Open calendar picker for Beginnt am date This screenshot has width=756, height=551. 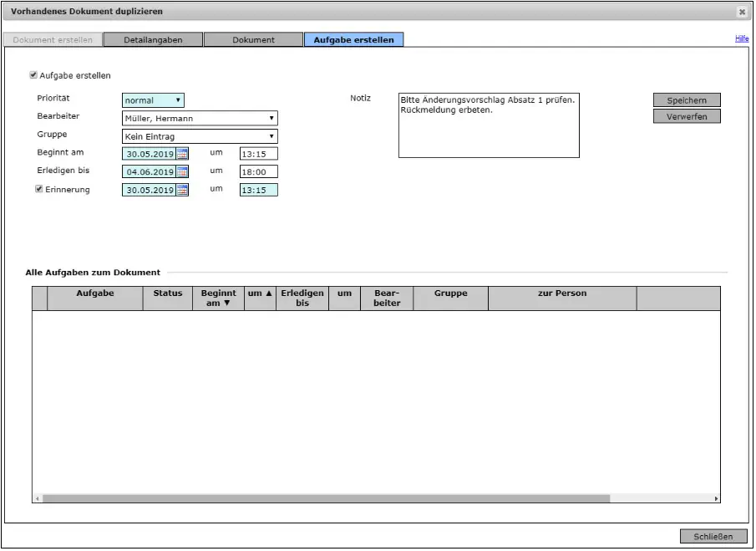182,154
